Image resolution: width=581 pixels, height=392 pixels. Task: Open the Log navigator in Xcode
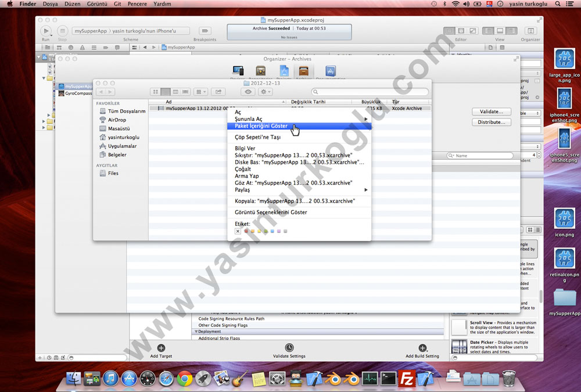click(x=117, y=48)
